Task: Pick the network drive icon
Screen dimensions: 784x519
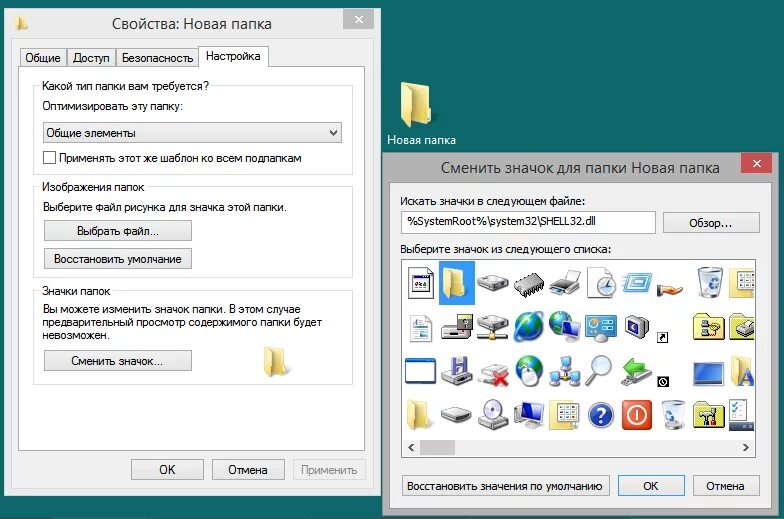Action: [492, 328]
